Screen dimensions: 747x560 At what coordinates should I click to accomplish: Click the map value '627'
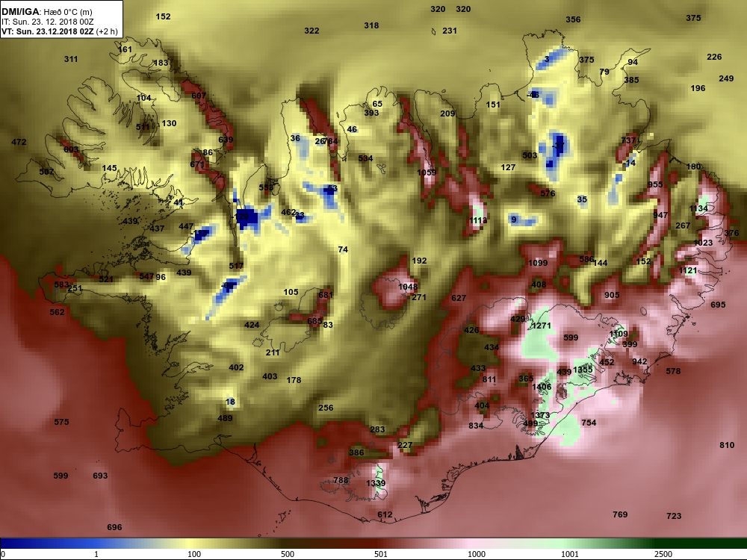click(x=459, y=298)
